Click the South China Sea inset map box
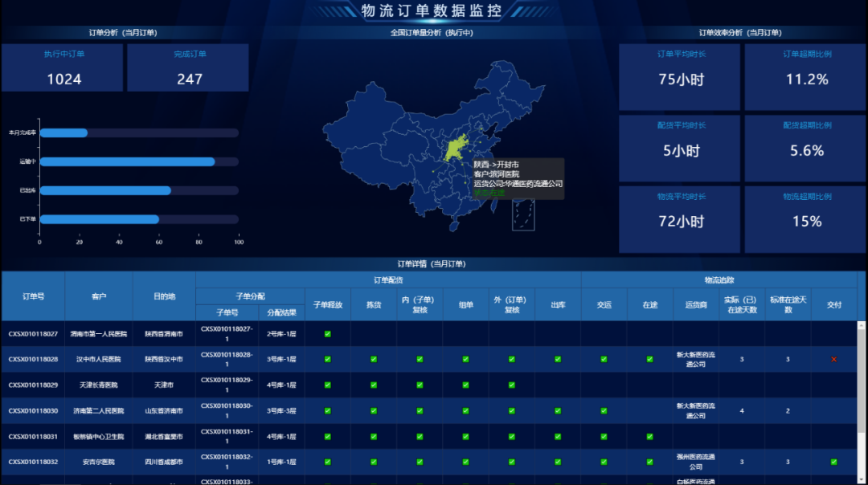 tap(523, 215)
